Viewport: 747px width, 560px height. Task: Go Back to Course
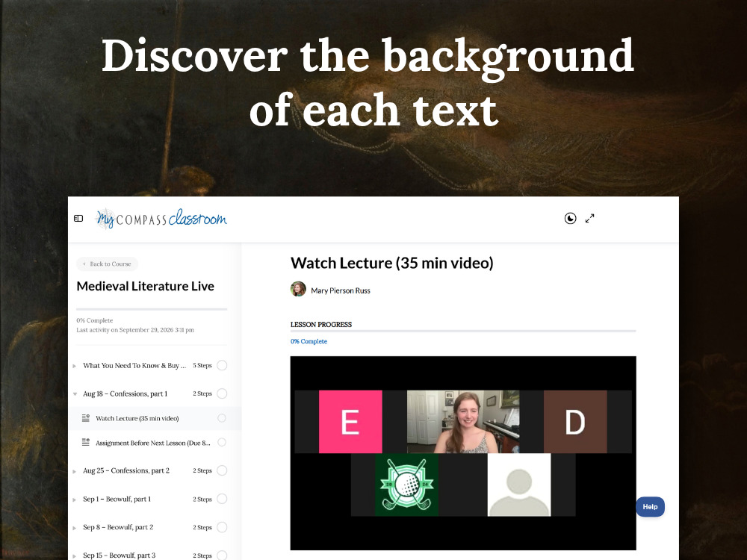tap(107, 264)
